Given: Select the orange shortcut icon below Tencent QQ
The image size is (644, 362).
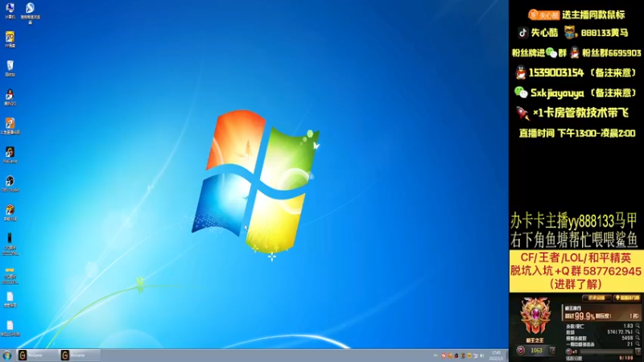Looking at the screenshot, I should 10,126.
